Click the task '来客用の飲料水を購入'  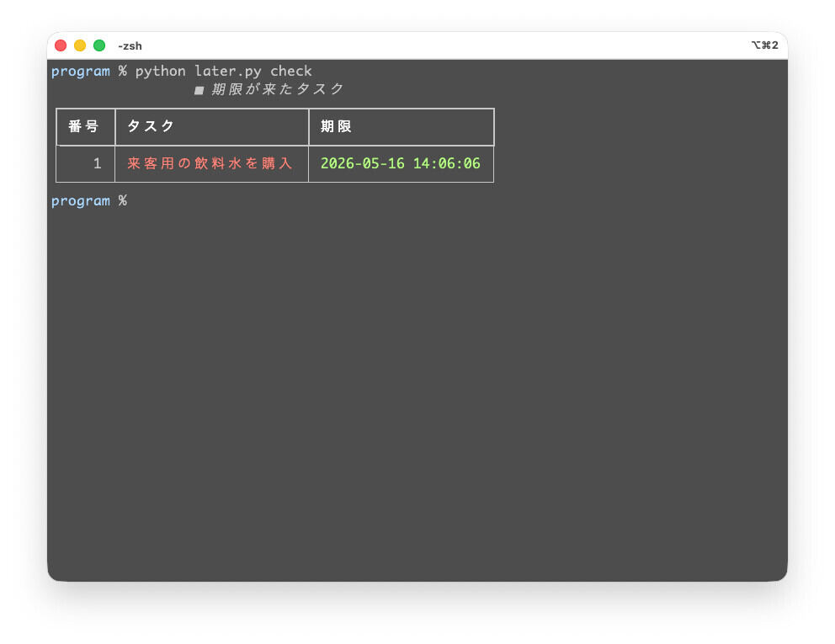pos(210,163)
